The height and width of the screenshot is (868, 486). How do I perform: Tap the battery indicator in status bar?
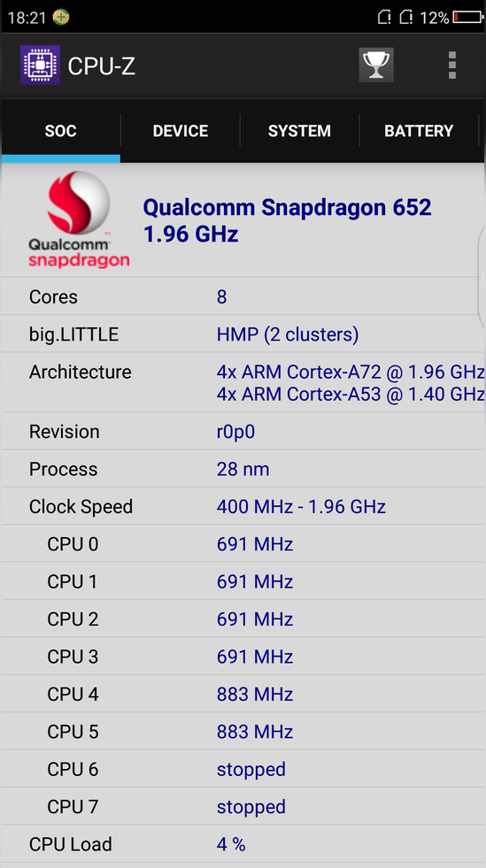coord(467,17)
